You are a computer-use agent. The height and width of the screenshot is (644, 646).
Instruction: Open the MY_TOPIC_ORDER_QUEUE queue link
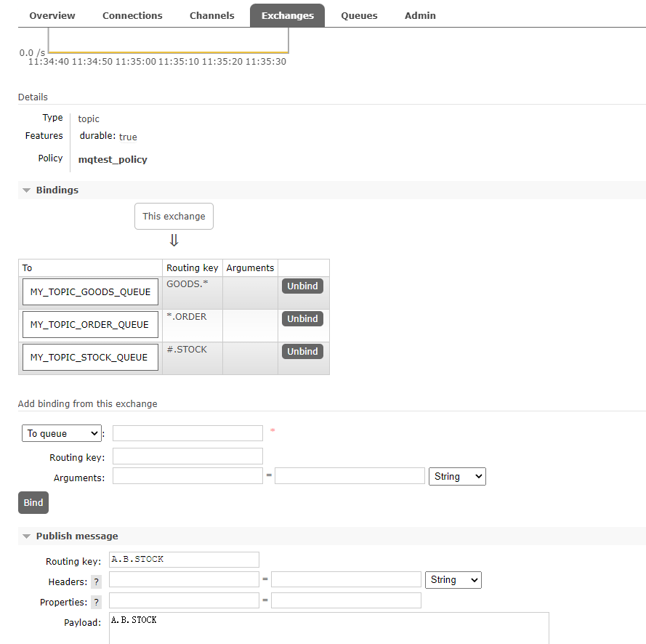tap(89, 325)
